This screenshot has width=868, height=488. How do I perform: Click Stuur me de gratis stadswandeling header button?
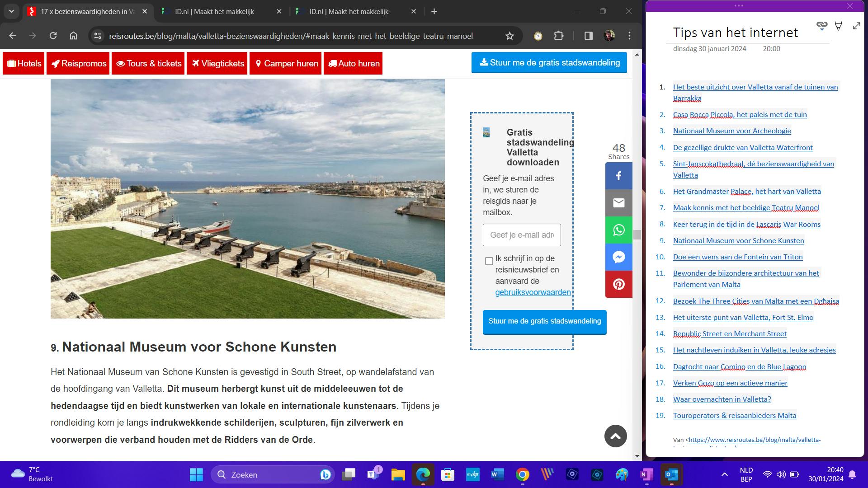click(x=549, y=63)
